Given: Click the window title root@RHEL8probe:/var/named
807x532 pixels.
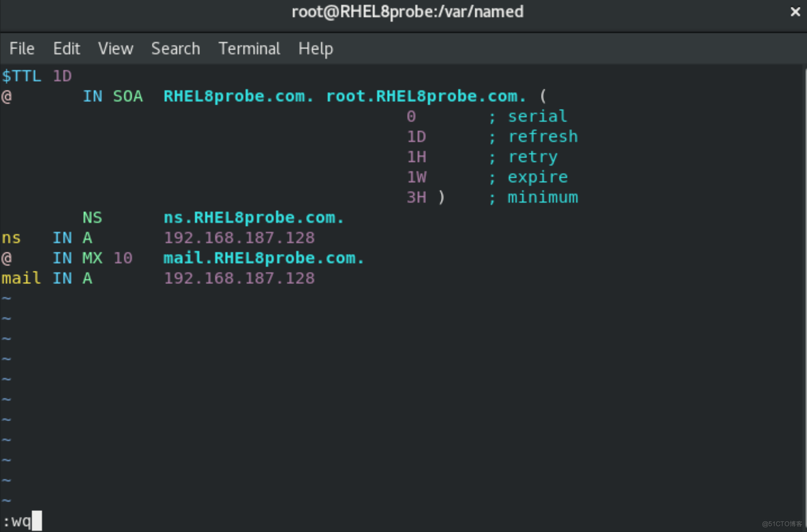Looking at the screenshot, I should coord(408,12).
